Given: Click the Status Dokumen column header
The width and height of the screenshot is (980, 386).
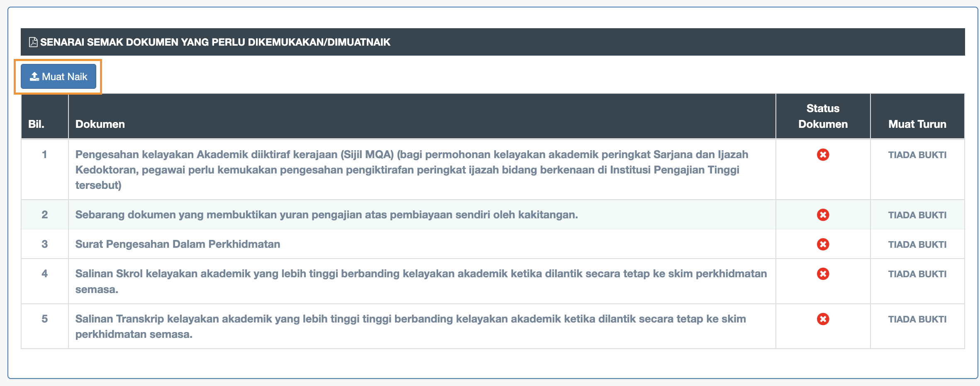Looking at the screenshot, I should [x=823, y=116].
